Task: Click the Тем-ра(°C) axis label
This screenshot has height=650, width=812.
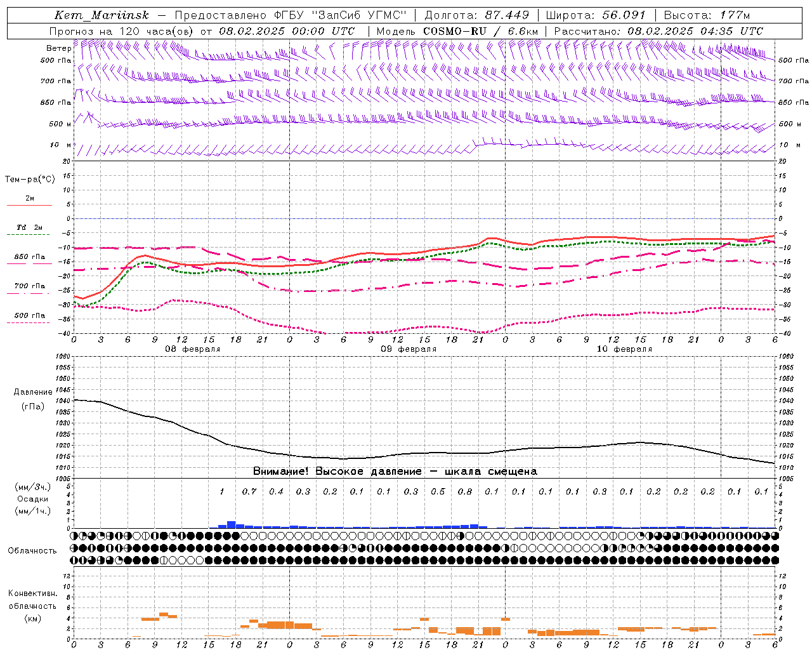Action: (30, 179)
